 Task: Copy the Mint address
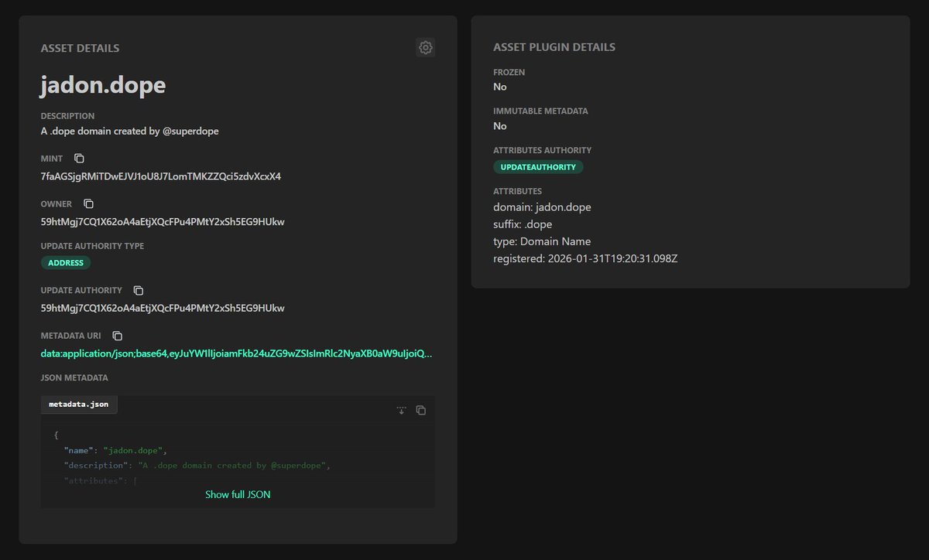(79, 157)
